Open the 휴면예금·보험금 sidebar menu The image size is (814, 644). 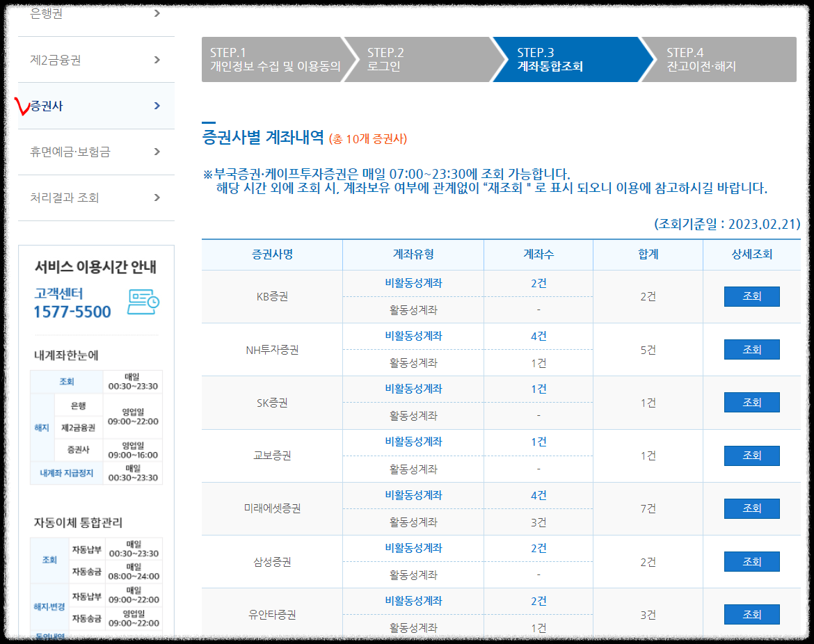coord(96,152)
